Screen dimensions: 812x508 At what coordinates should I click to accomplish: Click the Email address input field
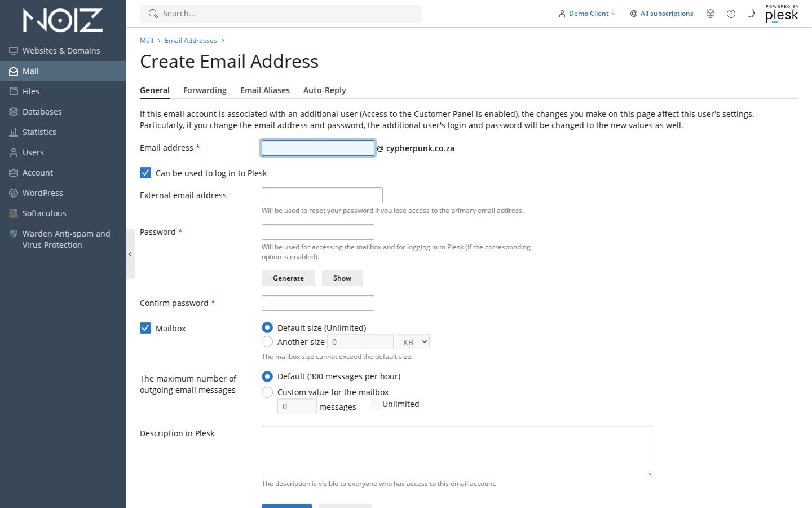(318, 148)
